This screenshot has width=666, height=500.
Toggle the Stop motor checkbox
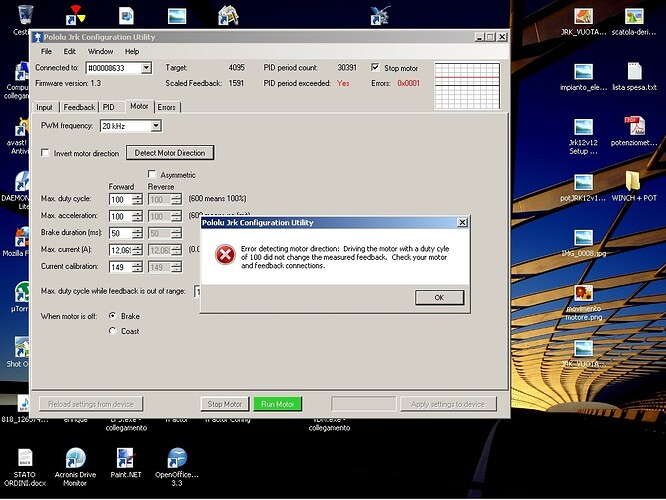(x=376, y=67)
